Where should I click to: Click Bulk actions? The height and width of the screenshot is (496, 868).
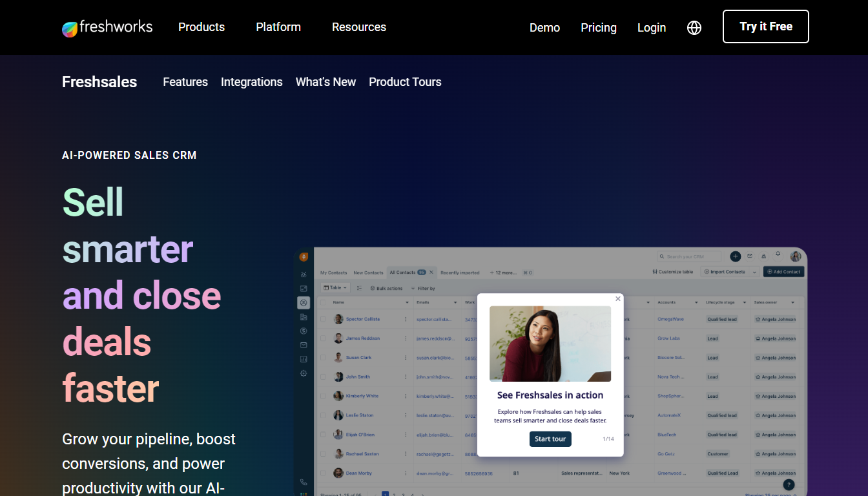coord(386,288)
